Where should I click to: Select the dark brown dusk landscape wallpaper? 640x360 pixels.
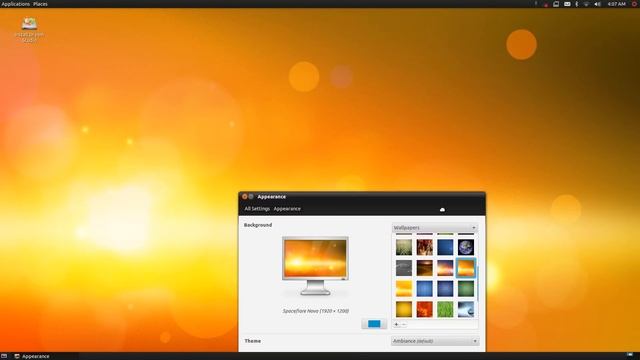click(x=424, y=268)
